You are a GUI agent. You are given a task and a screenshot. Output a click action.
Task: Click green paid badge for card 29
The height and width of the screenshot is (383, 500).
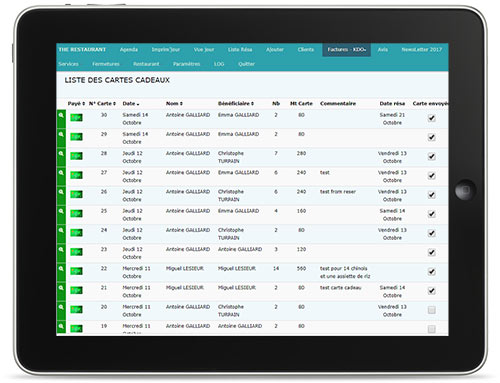(76, 137)
